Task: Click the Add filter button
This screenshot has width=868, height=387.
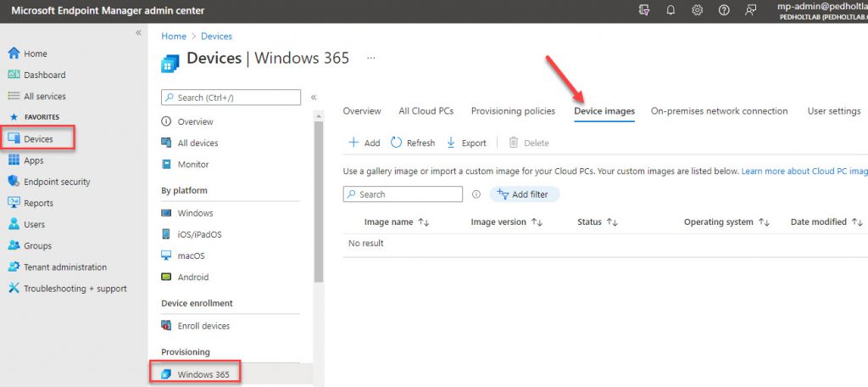Action: (524, 194)
